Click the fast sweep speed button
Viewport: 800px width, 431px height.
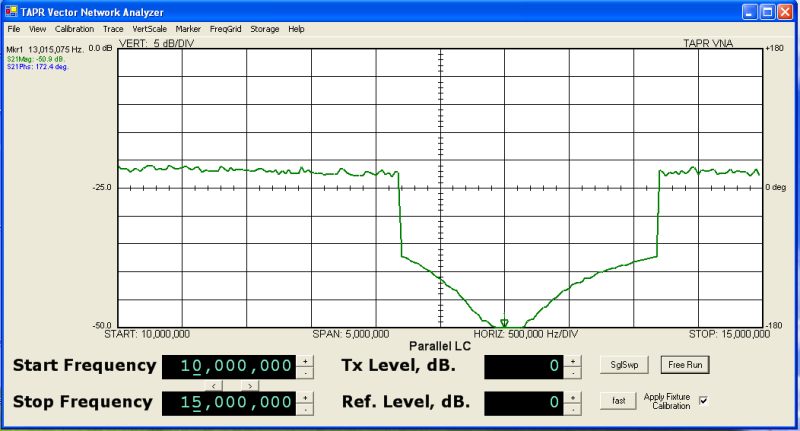tap(618, 401)
